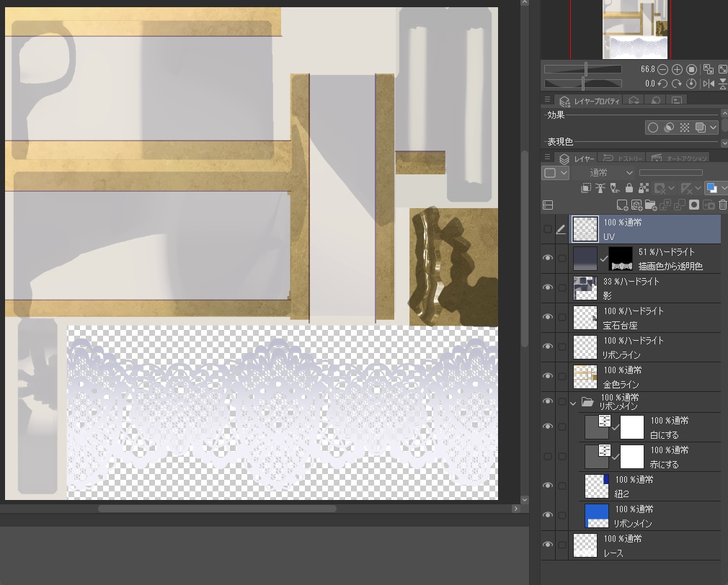Click the border effect circle icon
Viewport: 728px width, 585px height.
[x=653, y=128]
